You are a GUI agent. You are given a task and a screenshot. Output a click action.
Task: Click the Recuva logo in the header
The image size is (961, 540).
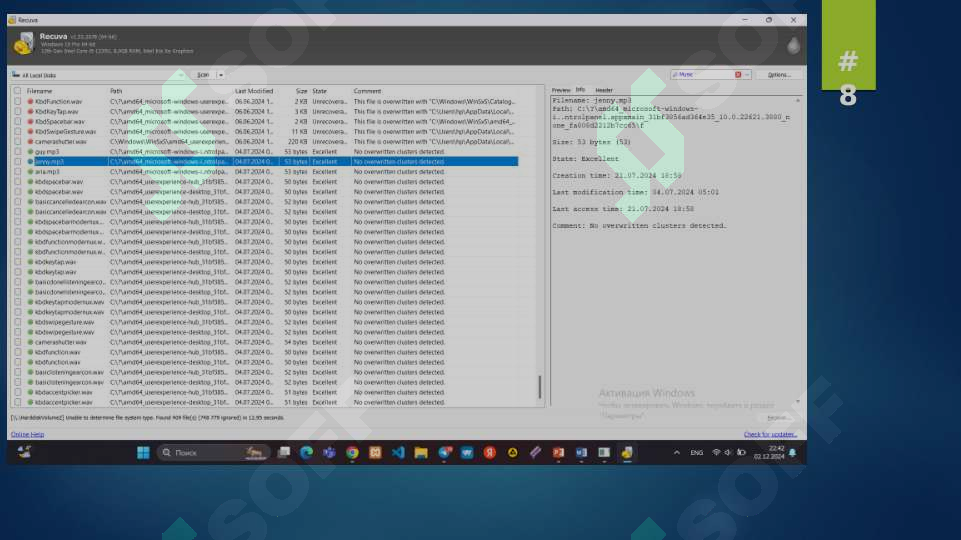[x=24, y=44]
